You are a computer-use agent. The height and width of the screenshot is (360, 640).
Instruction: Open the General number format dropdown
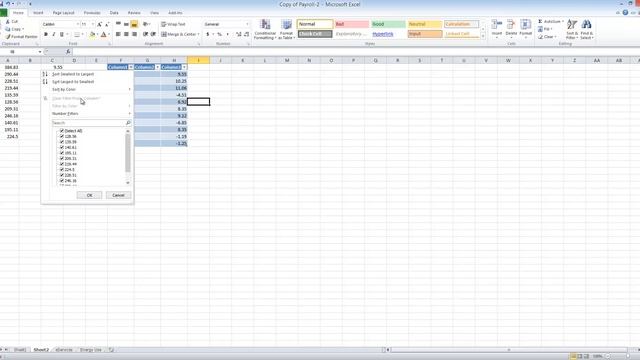pos(247,24)
